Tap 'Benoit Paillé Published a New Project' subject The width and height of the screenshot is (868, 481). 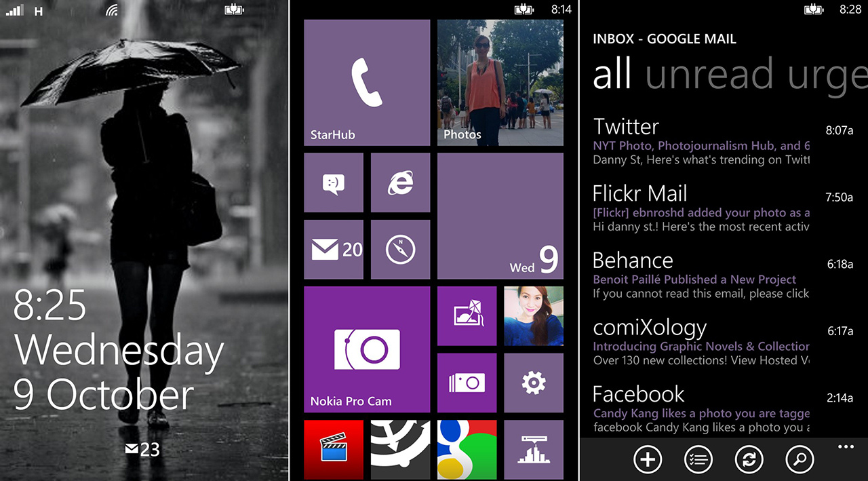pos(694,280)
